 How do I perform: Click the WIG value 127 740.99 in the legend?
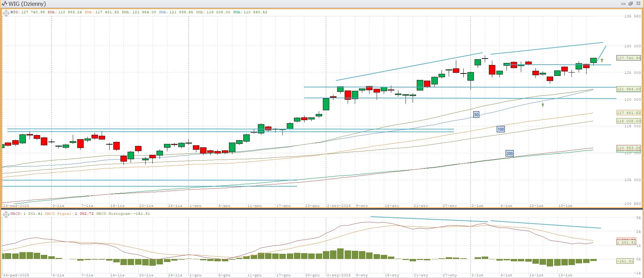pos(33,12)
